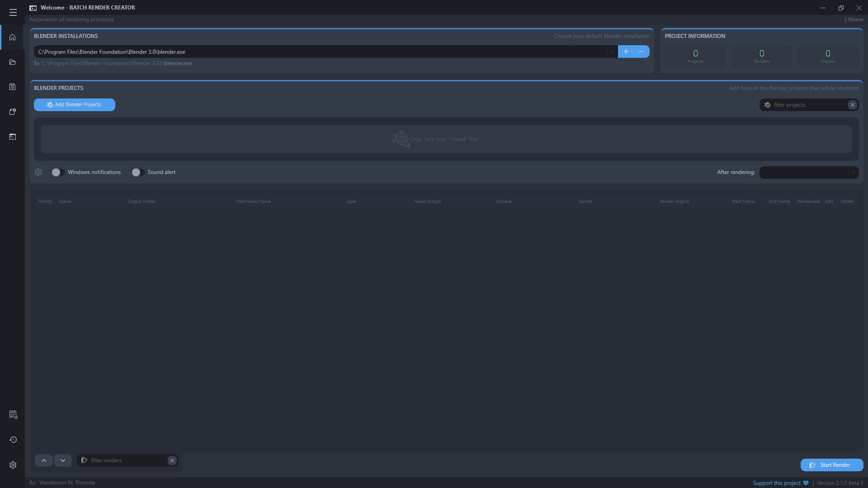The width and height of the screenshot is (868, 488).
Task: Clear the filter renders field
Action: (x=172, y=460)
